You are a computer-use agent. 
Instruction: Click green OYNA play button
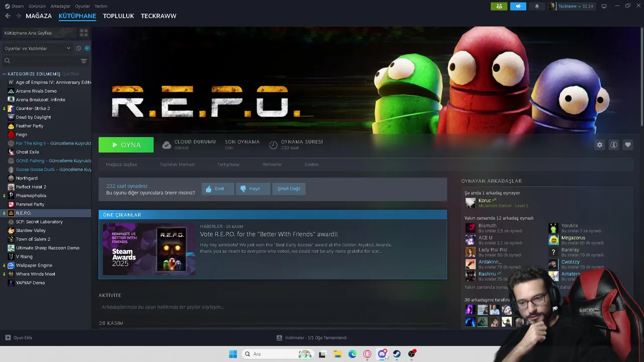126,145
